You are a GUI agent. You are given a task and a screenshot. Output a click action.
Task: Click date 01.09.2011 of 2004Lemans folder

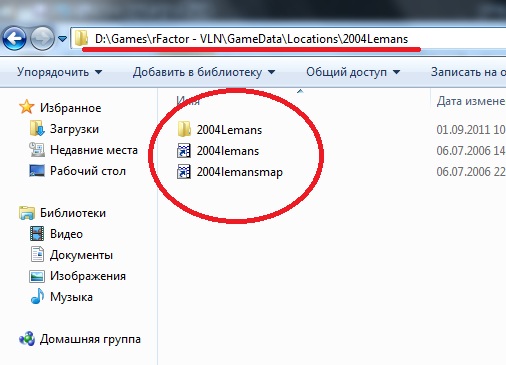(x=471, y=130)
